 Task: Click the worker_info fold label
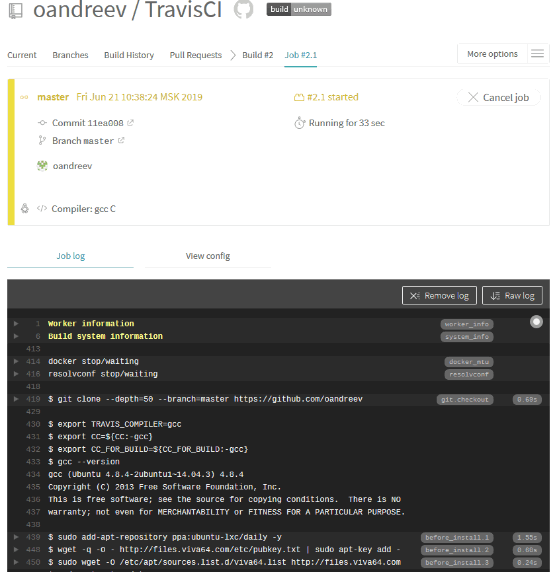[467, 324]
